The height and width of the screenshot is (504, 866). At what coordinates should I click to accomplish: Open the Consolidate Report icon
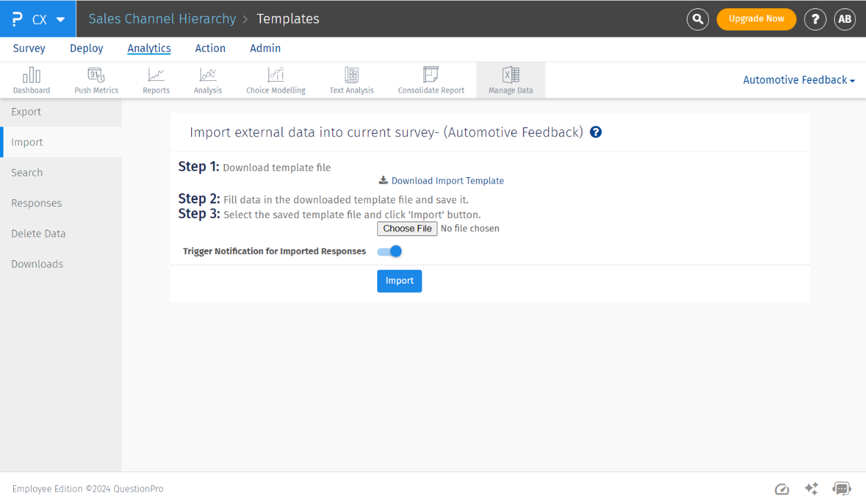[431, 75]
